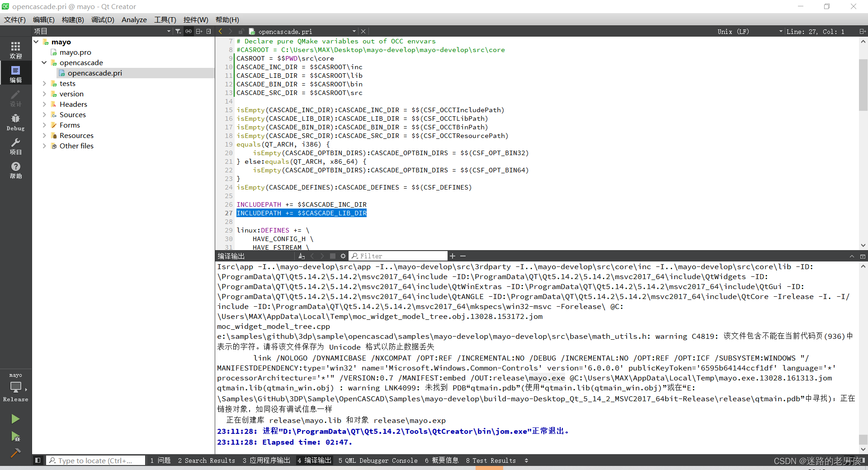Open compile output settings gear

pyautogui.click(x=344, y=256)
